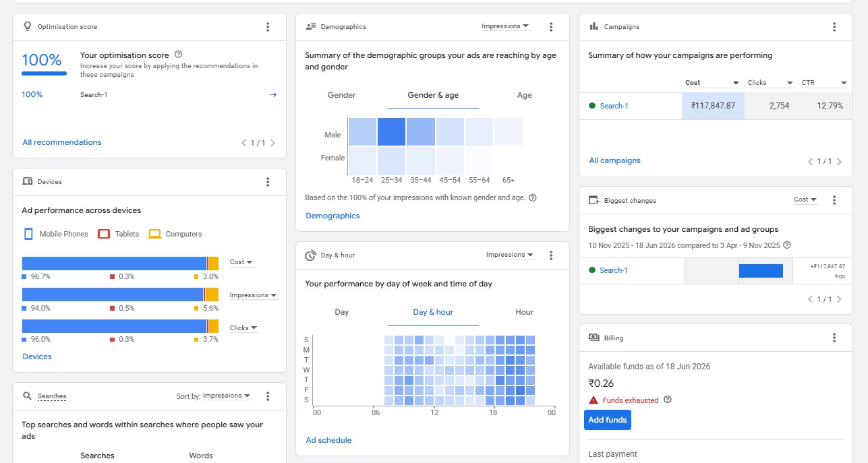The image size is (868, 463).
Task: Open the Devices link
Action: pyautogui.click(x=37, y=357)
